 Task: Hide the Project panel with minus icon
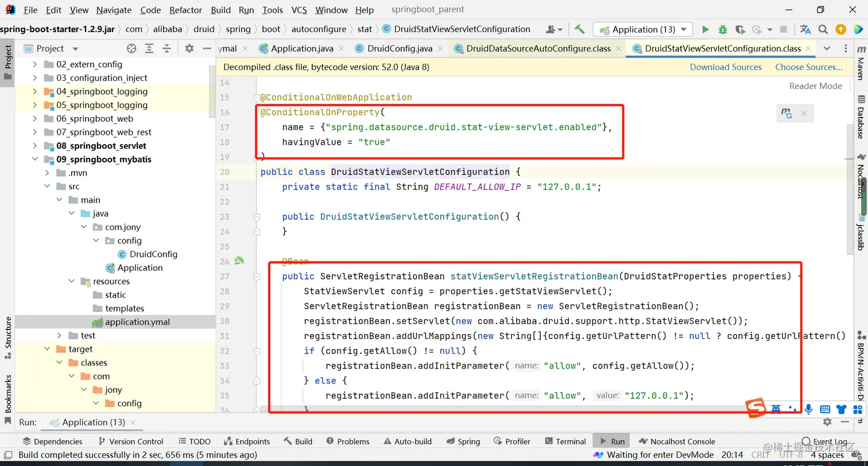tap(207, 49)
